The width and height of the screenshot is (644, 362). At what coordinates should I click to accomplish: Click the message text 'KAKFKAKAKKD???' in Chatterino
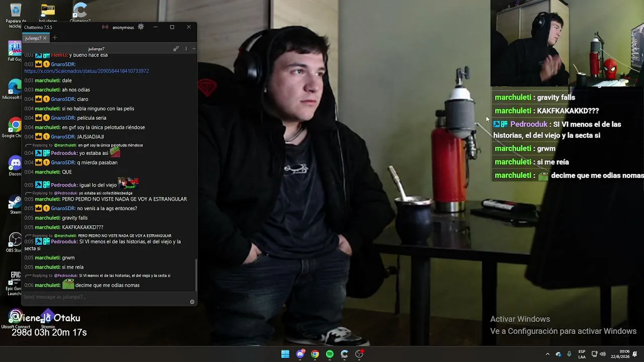click(83, 227)
